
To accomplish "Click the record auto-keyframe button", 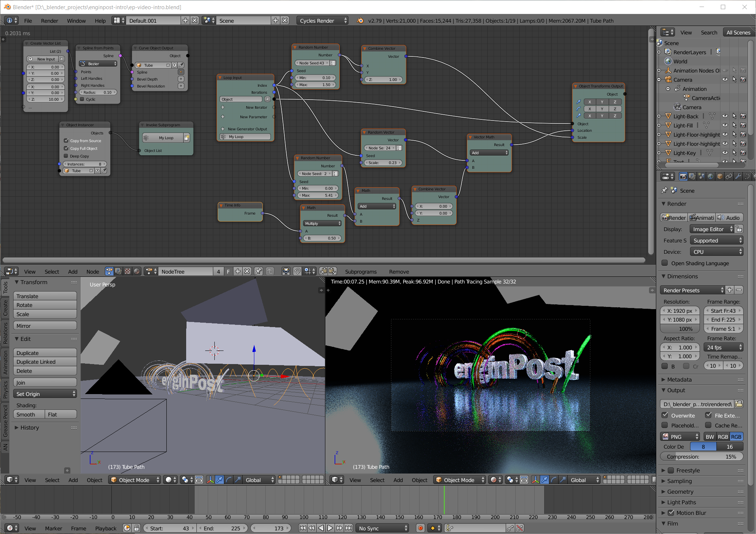I will 420,528.
